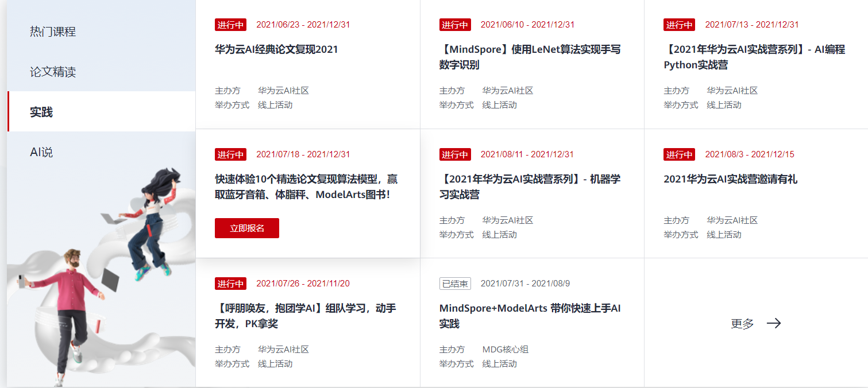
Task: Click date 2021/06/23 - 2021/12/31
Action: (303, 25)
